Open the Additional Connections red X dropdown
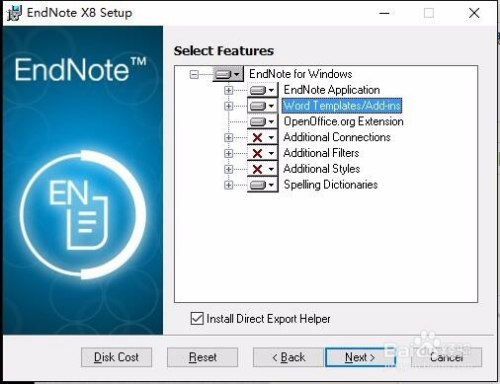500x384 pixels. coord(262,137)
